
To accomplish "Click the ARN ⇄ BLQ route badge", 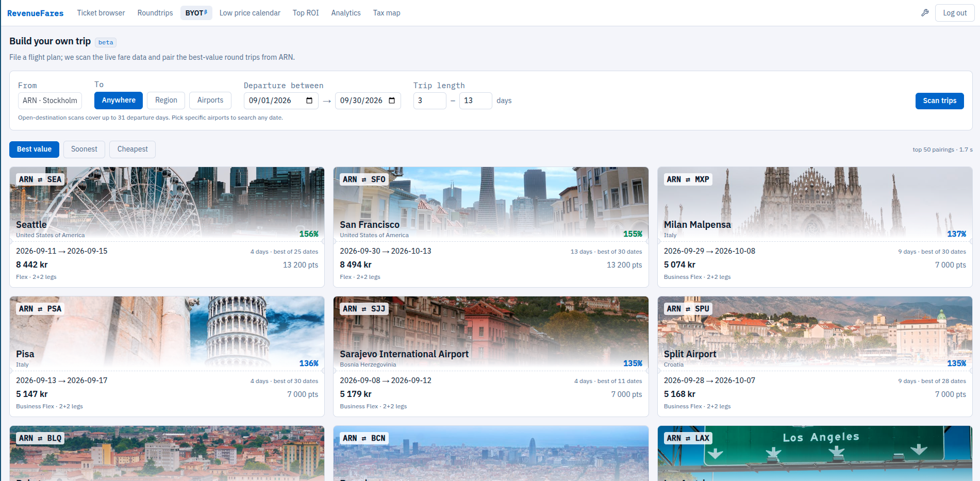I will (x=40, y=438).
